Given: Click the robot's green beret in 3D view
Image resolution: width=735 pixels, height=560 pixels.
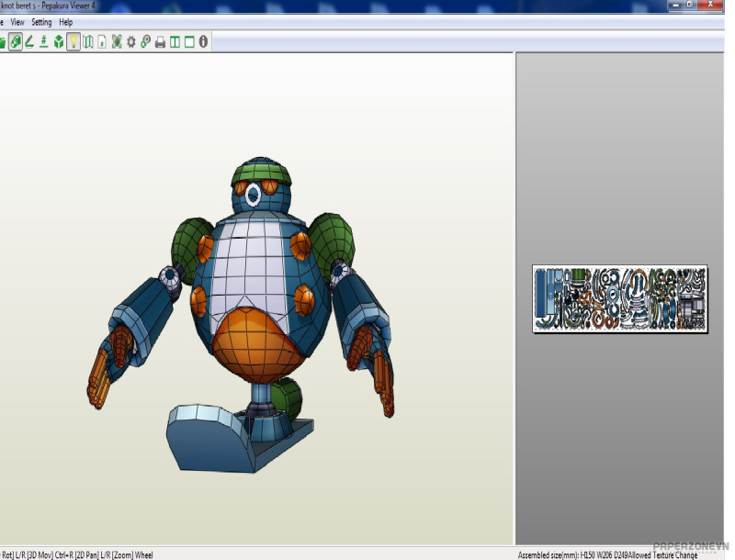Looking at the screenshot, I should (261, 171).
